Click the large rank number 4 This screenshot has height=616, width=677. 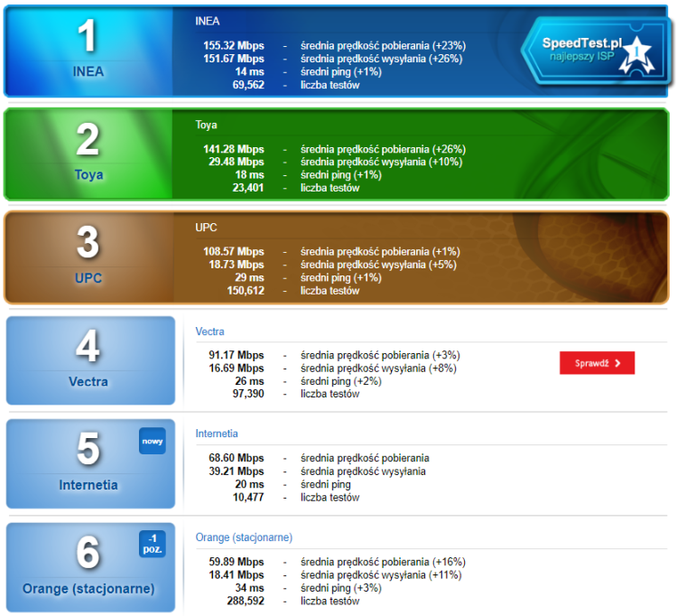click(x=88, y=347)
